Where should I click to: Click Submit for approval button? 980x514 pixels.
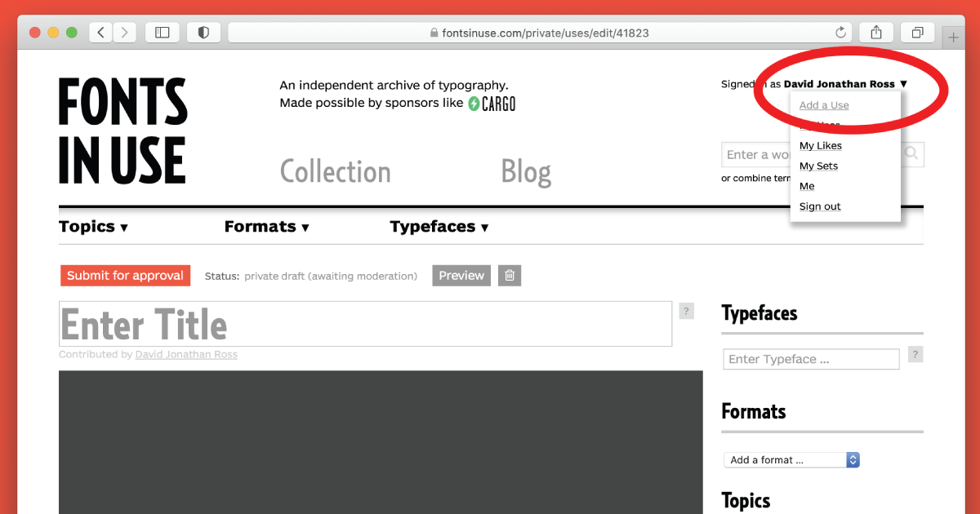pyautogui.click(x=125, y=276)
